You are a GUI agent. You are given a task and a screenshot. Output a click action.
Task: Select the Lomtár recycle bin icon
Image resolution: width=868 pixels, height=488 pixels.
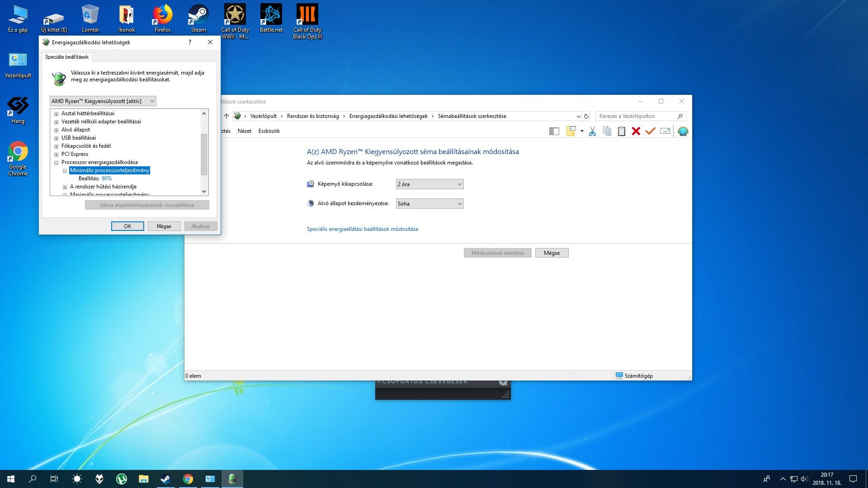(90, 18)
